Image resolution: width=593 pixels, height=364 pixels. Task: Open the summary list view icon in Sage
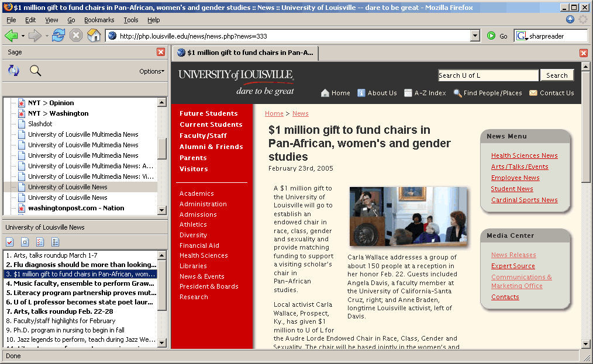point(54,241)
